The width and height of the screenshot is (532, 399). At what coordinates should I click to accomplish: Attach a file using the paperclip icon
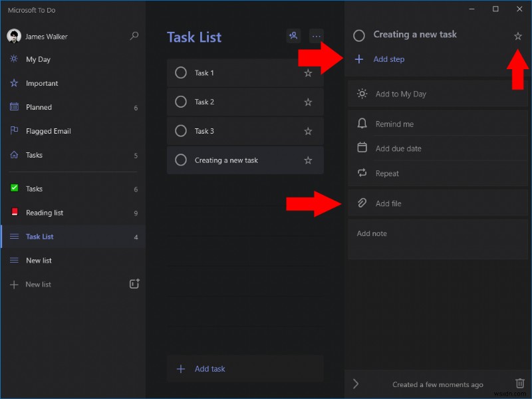pyautogui.click(x=362, y=202)
